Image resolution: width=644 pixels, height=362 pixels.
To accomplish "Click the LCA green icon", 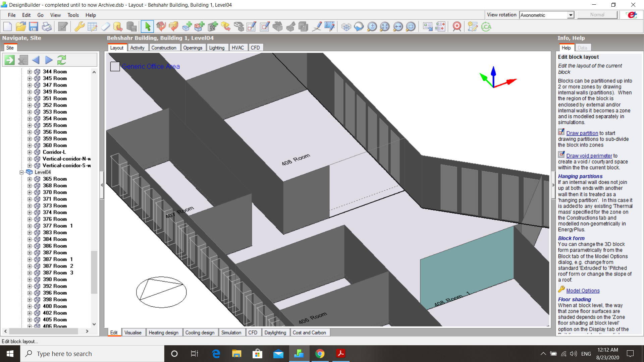I will coord(486,26).
